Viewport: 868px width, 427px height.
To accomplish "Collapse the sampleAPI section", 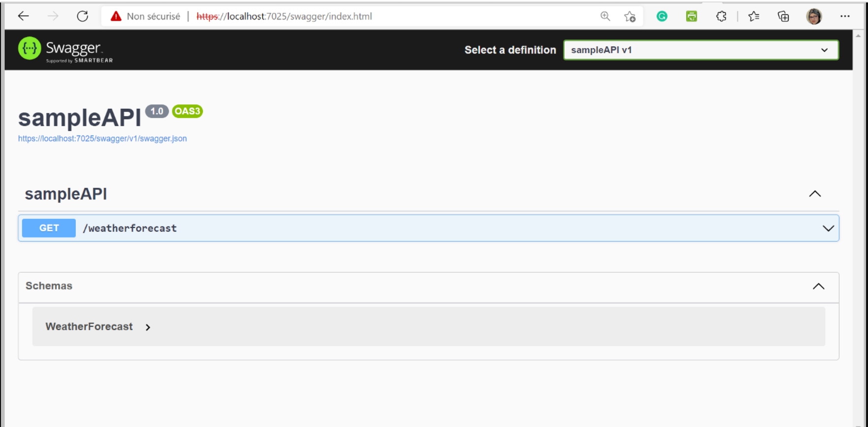I will pyautogui.click(x=815, y=194).
